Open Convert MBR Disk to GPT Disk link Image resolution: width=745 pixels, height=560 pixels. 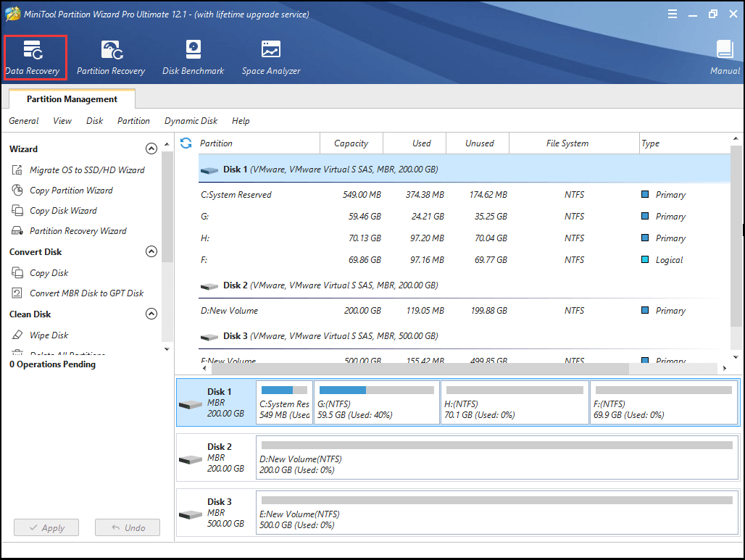tap(86, 293)
